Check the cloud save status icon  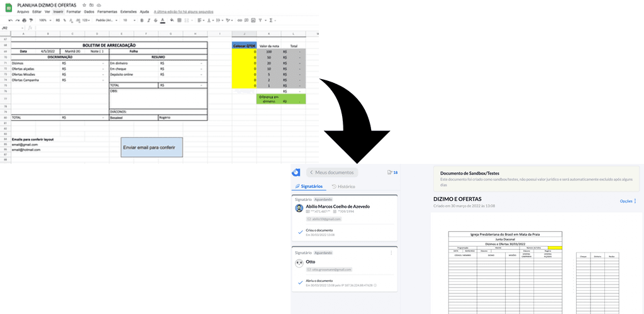point(99,5)
